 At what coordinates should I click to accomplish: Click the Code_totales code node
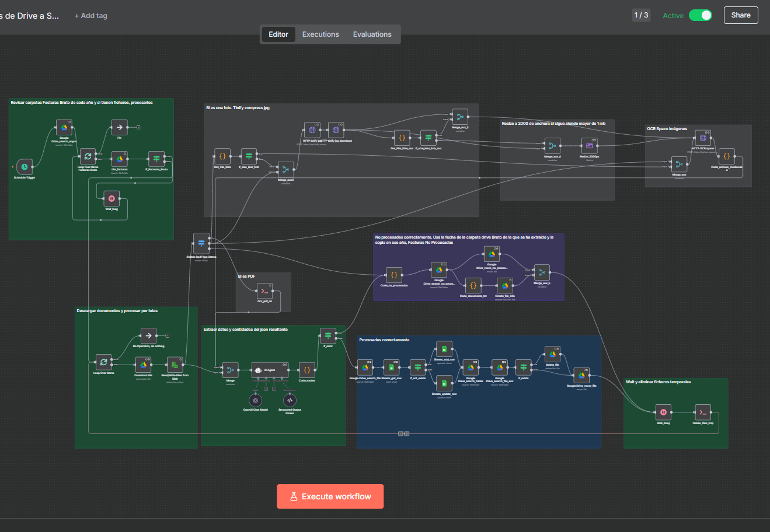tap(307, 370)
